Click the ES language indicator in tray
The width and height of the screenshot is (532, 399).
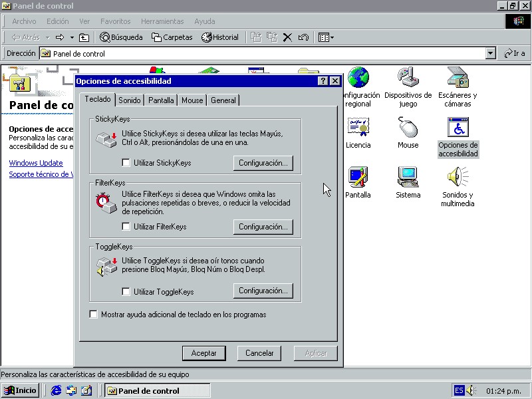click(x=459, y=390)
